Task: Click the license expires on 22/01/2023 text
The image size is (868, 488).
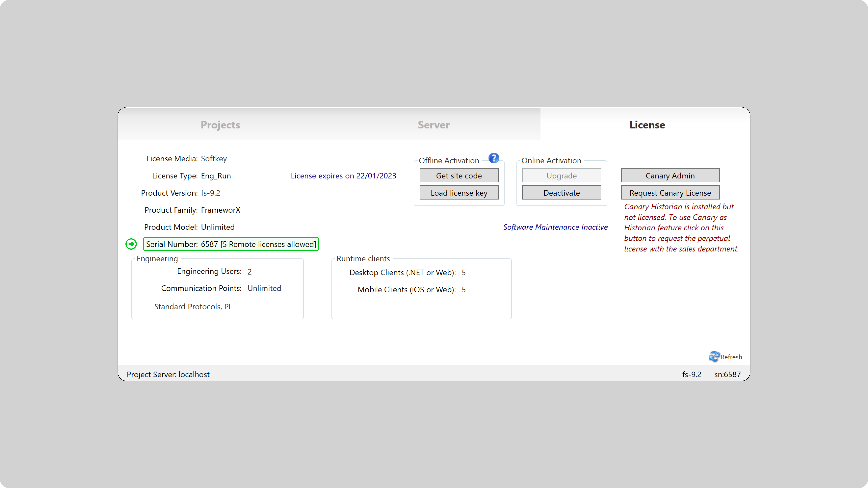Action: tap(343, 176)
